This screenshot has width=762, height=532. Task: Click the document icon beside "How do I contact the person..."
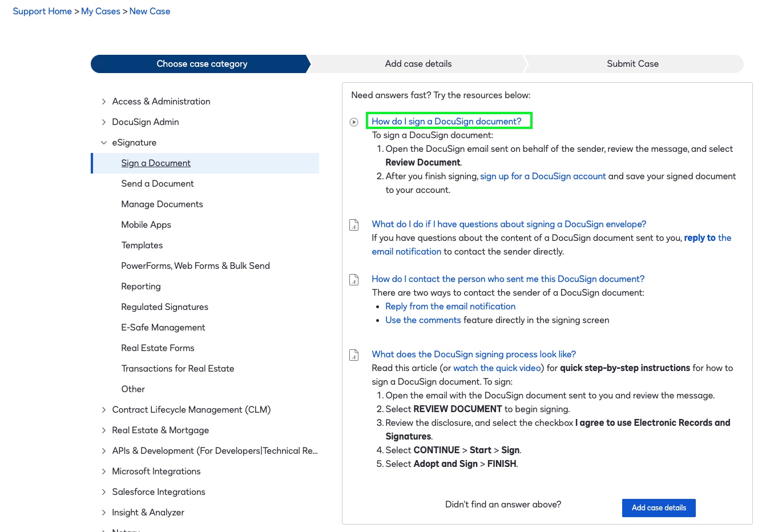tap(354, 280)
